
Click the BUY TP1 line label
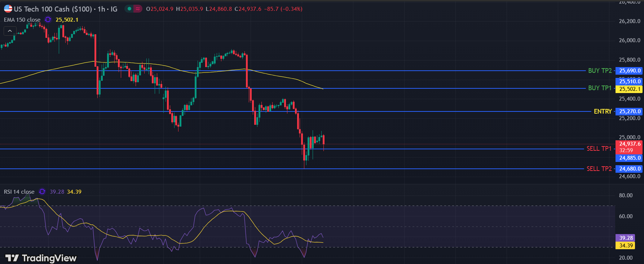point(600,88)
